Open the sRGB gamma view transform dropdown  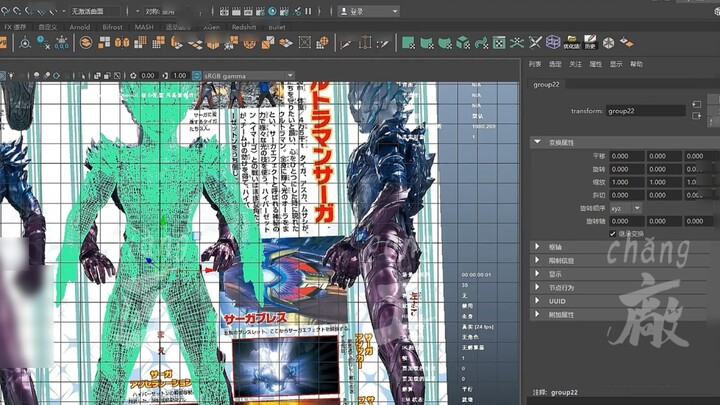(x=248, y=76)
